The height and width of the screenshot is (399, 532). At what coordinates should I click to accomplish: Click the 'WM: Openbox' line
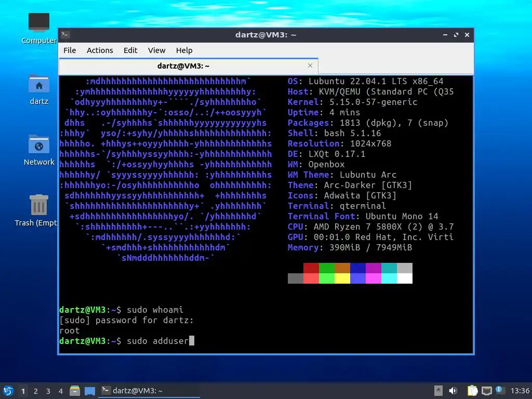point(316,165)
